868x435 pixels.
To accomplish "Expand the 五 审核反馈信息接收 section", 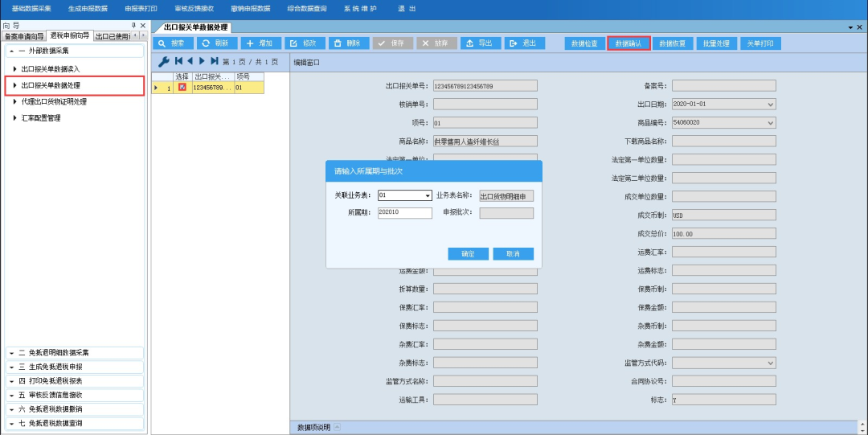I will (x=75, y=395).
